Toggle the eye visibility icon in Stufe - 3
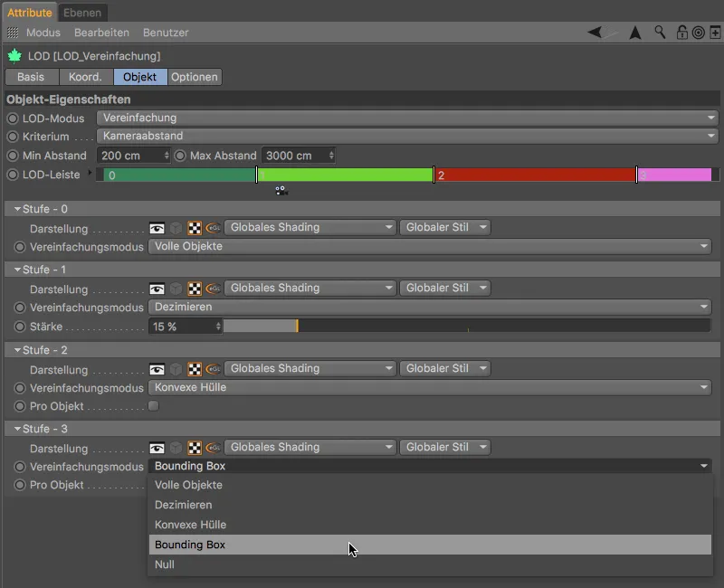Image resolution: width=724 pixels, height=588 pixels. [x=157, y=448]
